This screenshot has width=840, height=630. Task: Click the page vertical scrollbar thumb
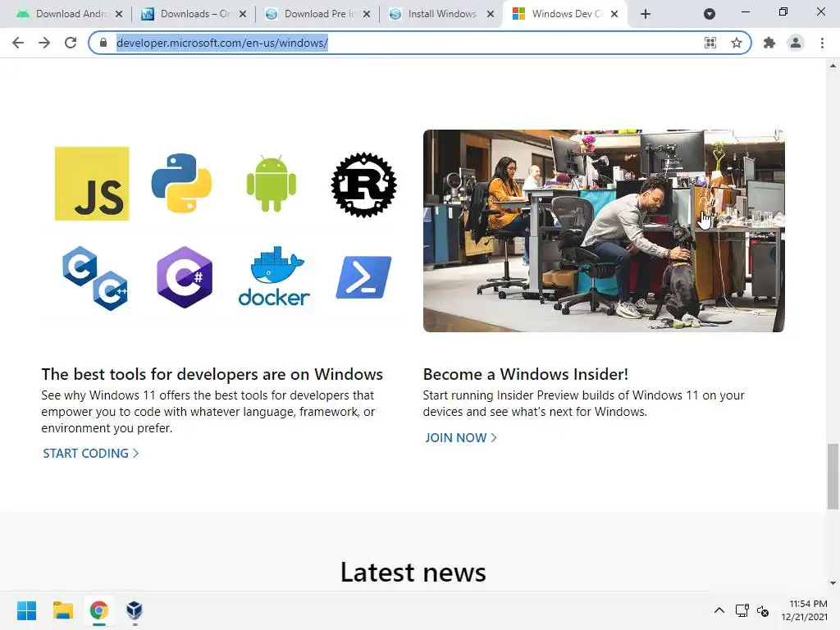coord(833,477)
